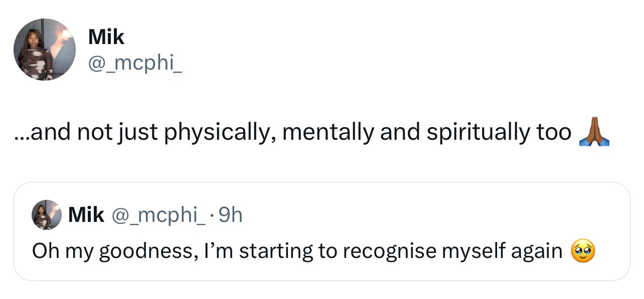Click the praying hands emoji

594,132
